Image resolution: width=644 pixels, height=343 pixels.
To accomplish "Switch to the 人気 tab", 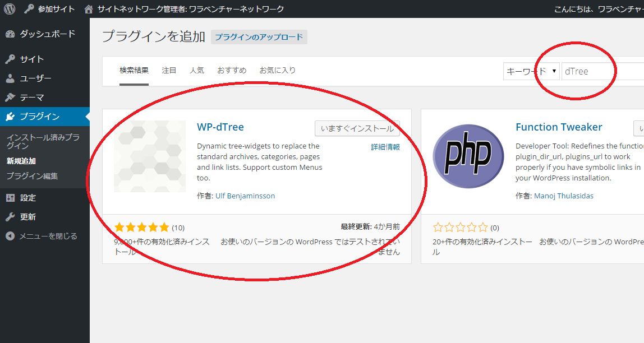I will click(x=197, y=71).
